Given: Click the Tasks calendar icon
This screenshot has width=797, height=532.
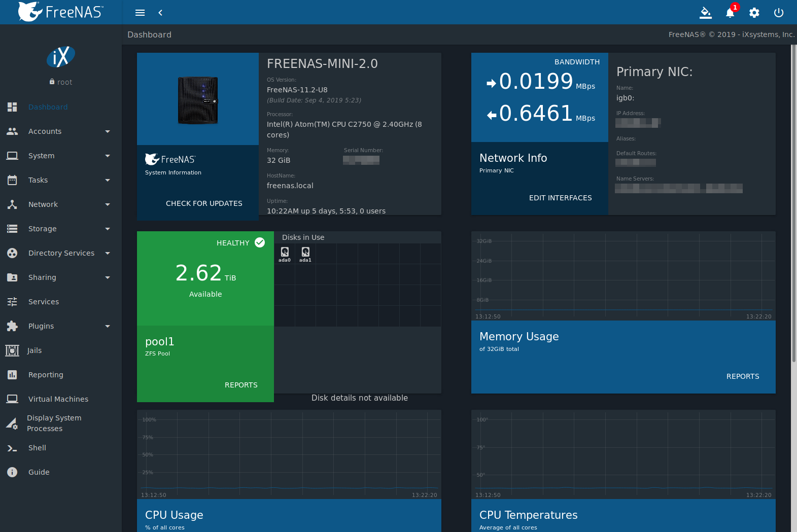Looking at the screenshot, I should 12,180.
